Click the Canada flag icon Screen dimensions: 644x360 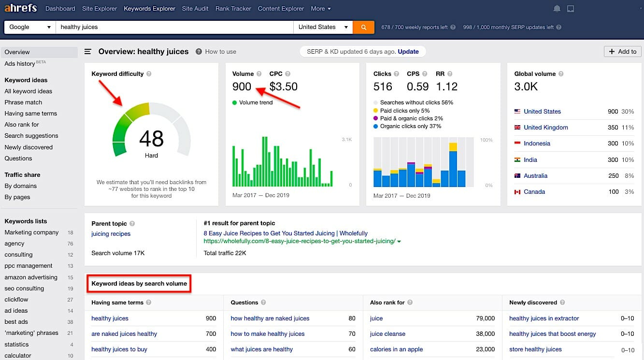pyautogui.click(x=517, y=192)
